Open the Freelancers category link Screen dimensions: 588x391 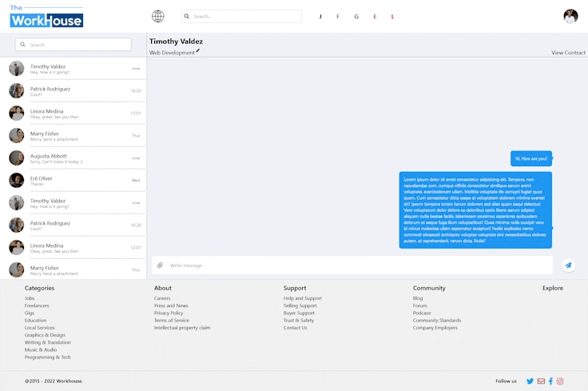[x=37, y=305]
